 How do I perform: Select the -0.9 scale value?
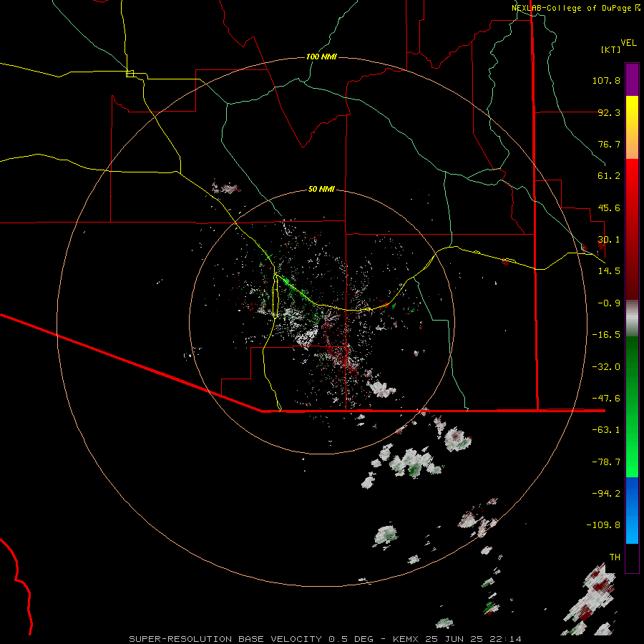pyautogui.click(x=609, y=303)
